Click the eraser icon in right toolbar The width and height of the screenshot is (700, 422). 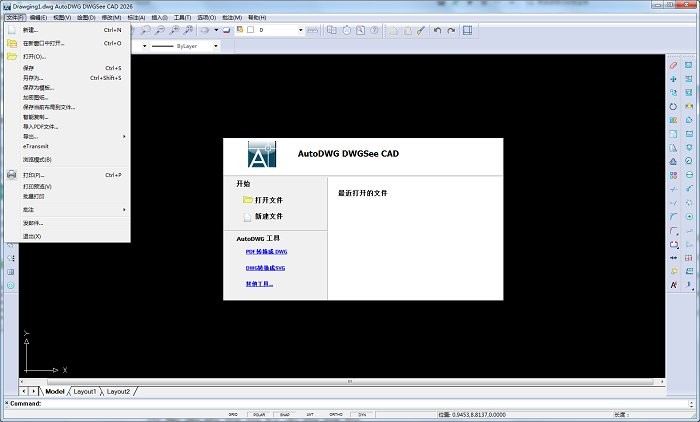coord(673,65)
